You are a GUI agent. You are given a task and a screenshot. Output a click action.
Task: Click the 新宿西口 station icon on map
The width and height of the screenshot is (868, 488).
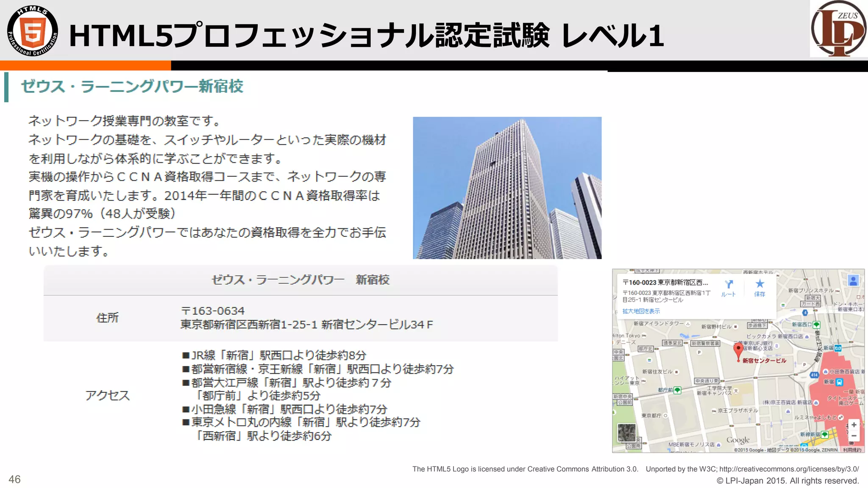816,325
